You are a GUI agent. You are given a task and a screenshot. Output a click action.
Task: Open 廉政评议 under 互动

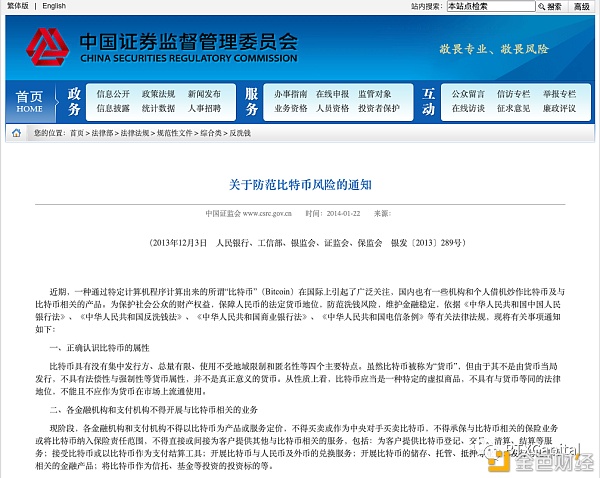click(x=559, y=108)
